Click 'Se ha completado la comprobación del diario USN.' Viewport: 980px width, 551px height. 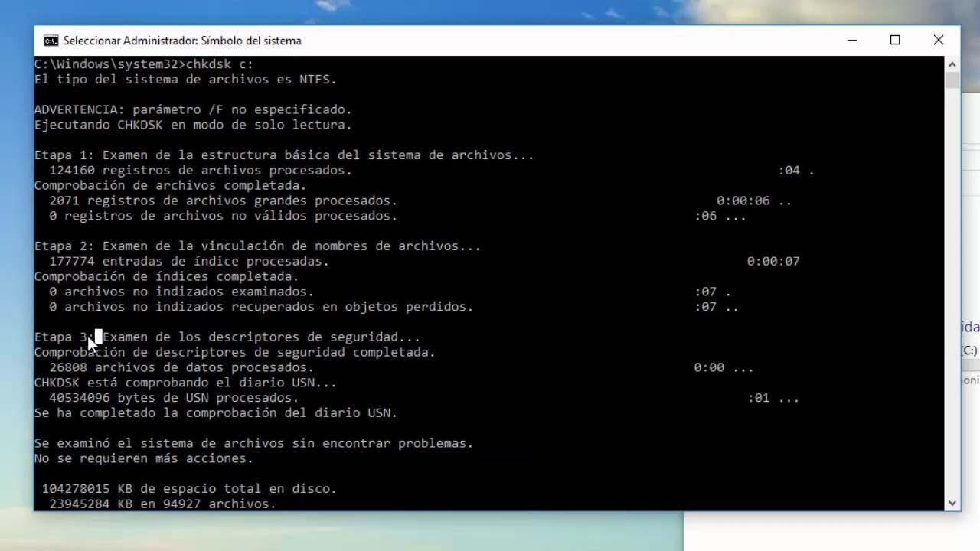(x=216, y=413)
